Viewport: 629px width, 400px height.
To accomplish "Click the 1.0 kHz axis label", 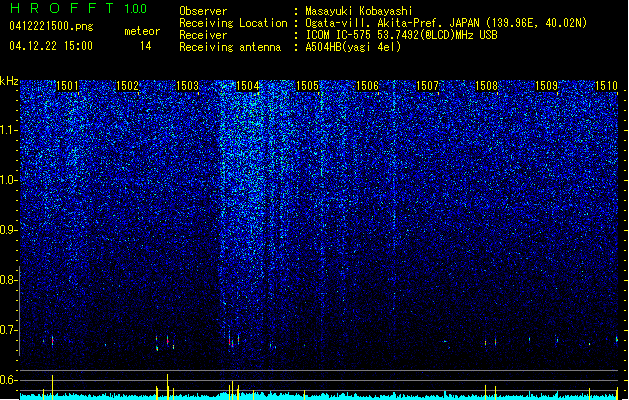I will [x=8, y=180].
